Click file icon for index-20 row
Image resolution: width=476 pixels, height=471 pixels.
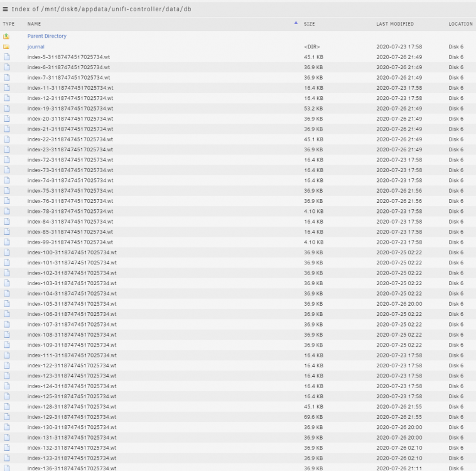click(x=7, y=119)
